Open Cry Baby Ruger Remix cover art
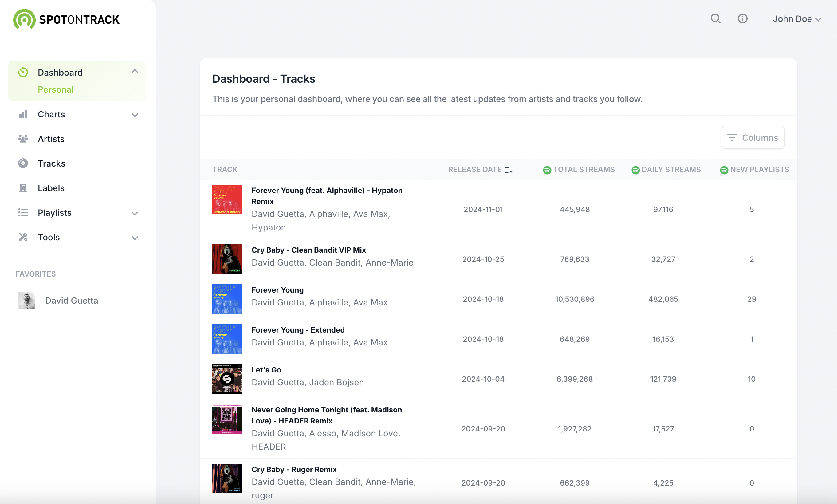 tap(227, 478)
